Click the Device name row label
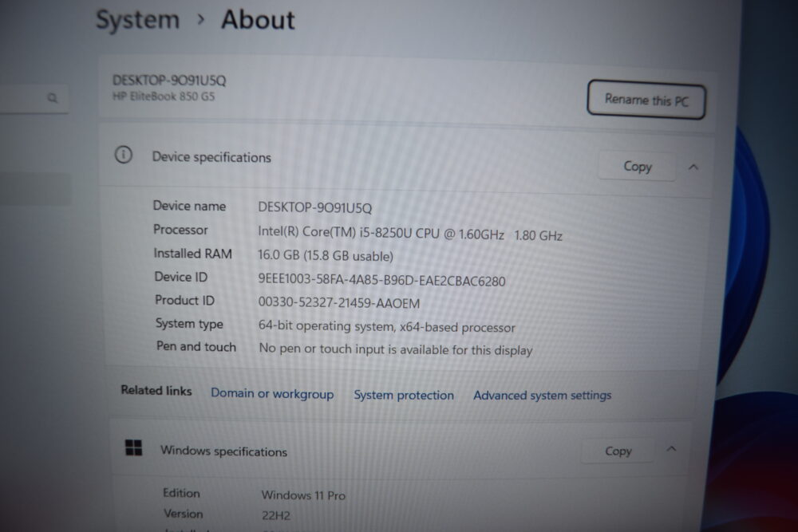This screenshot has height=532, width=798. (189, 206)
